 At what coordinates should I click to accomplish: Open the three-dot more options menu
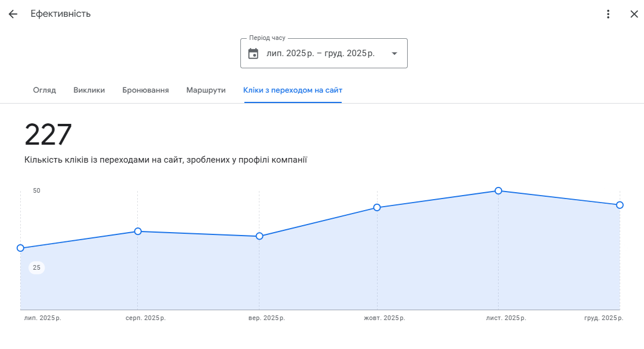coord(608,14)
